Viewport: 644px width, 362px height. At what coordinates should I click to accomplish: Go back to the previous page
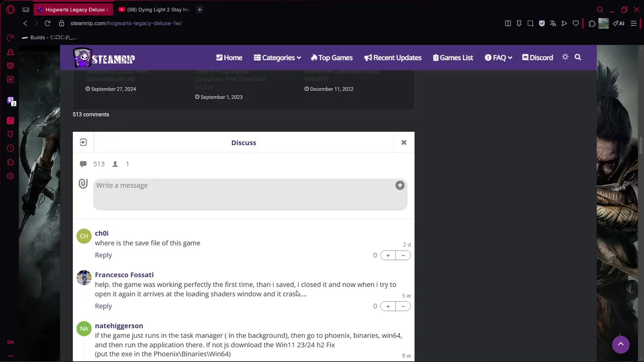coord(25,23)
